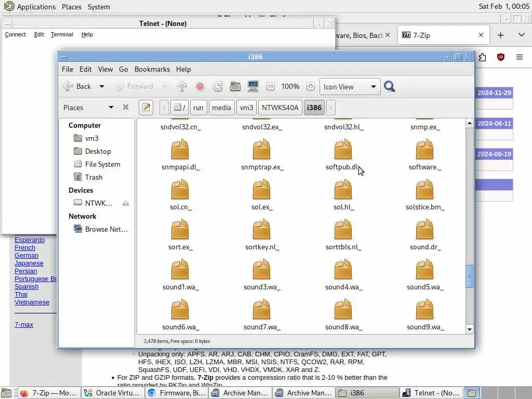Select the i386 path button
Image resolution: width=532 pixels, height=399 pixels.
pos(314,108)
